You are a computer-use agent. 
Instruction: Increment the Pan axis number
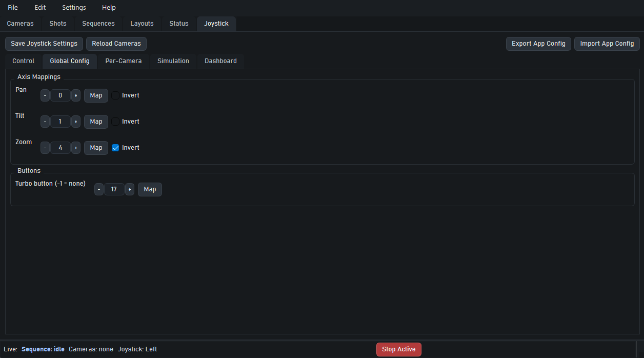coord(75,95)
